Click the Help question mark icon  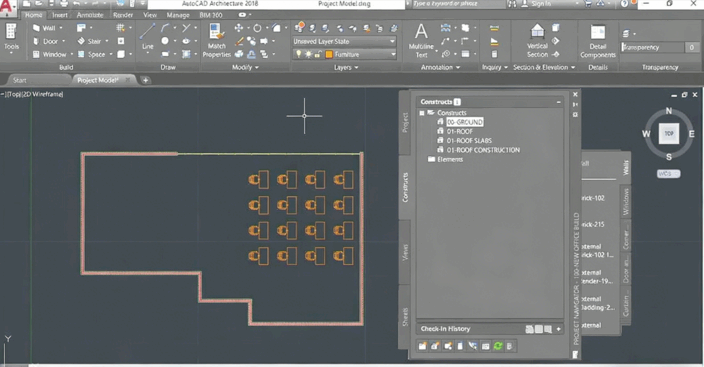(624, 4)
